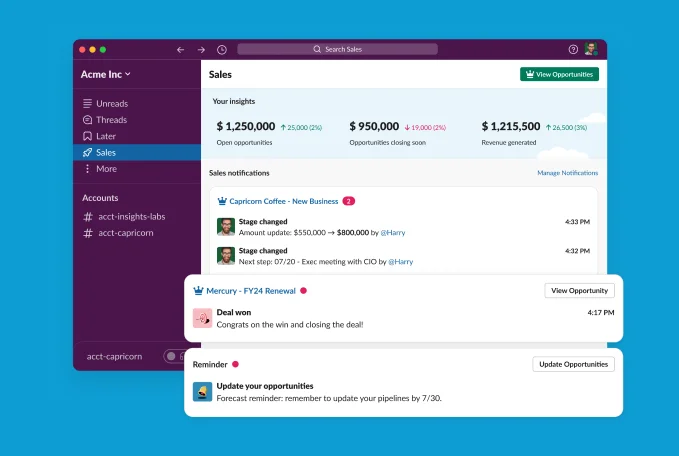Open Threads in sidebar

pos(137,120)
